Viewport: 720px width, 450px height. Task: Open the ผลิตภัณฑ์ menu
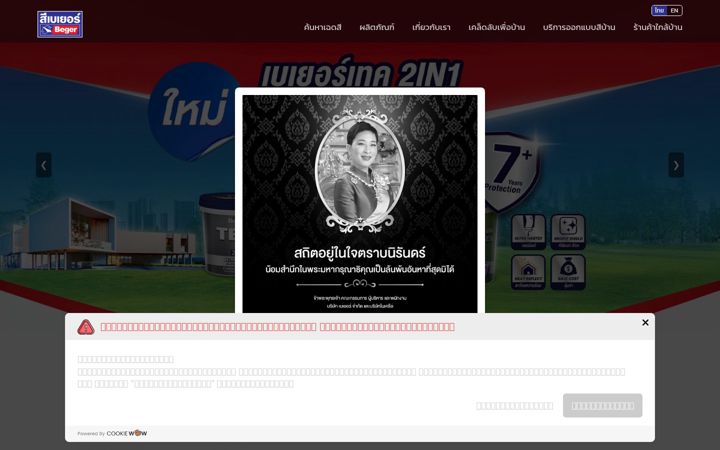tap(377, 27)
